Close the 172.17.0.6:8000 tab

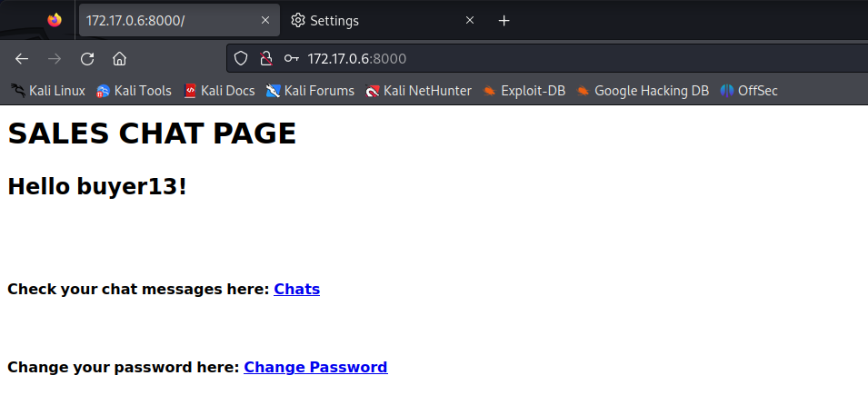264,20
